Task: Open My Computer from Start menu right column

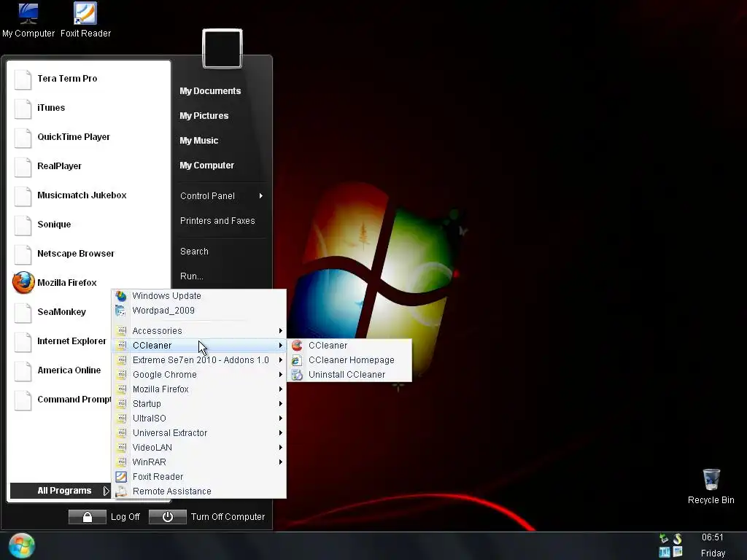Action: [206, 166]
